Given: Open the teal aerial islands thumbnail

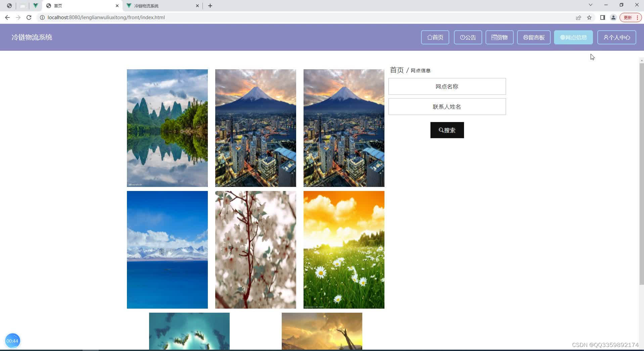Looking at the screenshot, I should coord(189,331).
